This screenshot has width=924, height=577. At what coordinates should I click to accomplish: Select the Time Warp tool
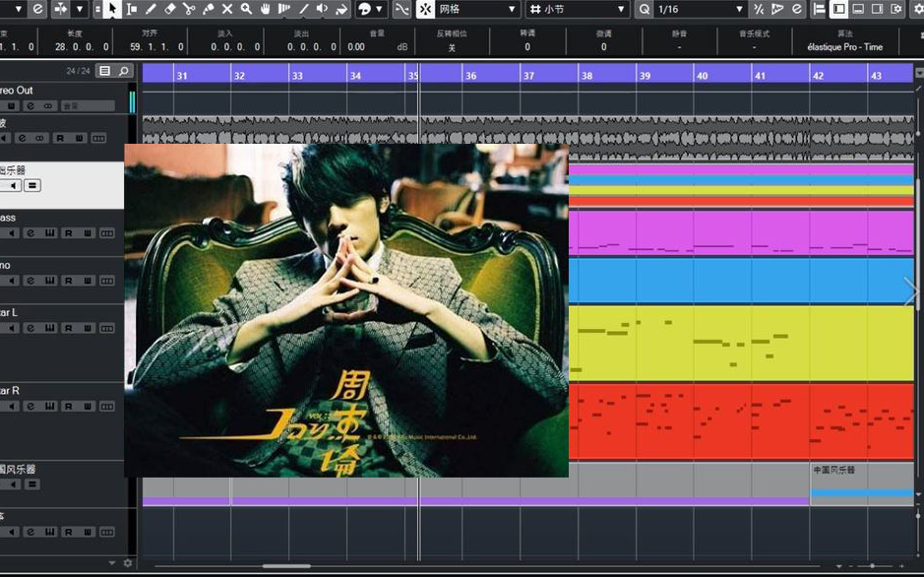(x=284, y=9)
